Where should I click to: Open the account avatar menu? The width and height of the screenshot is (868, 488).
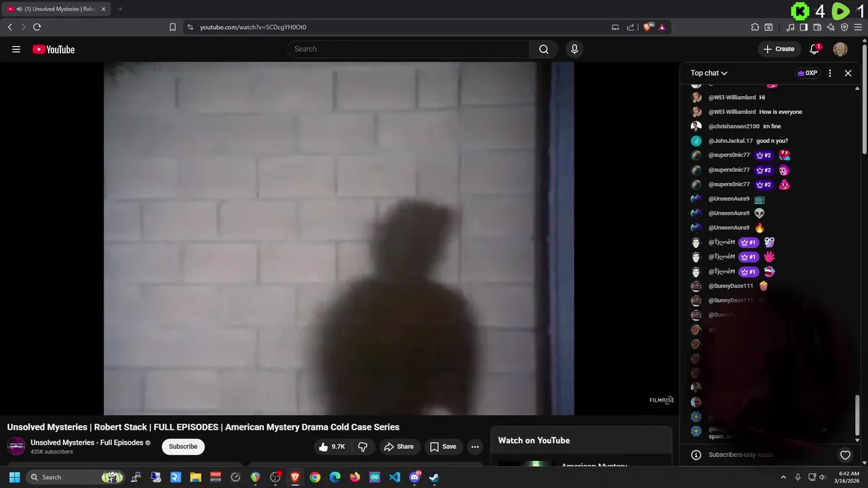click(840, 49)
